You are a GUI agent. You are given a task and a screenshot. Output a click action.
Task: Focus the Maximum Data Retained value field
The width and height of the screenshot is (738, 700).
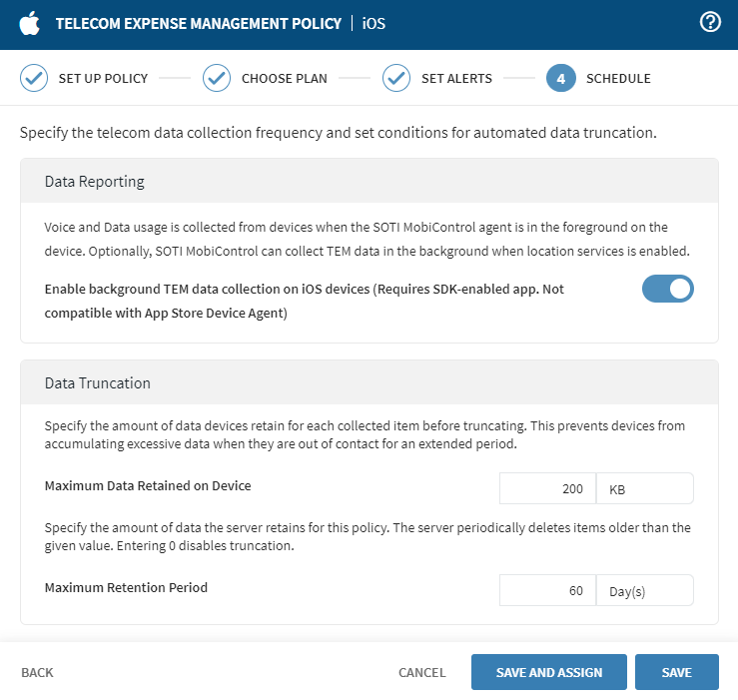coord(547,488)
